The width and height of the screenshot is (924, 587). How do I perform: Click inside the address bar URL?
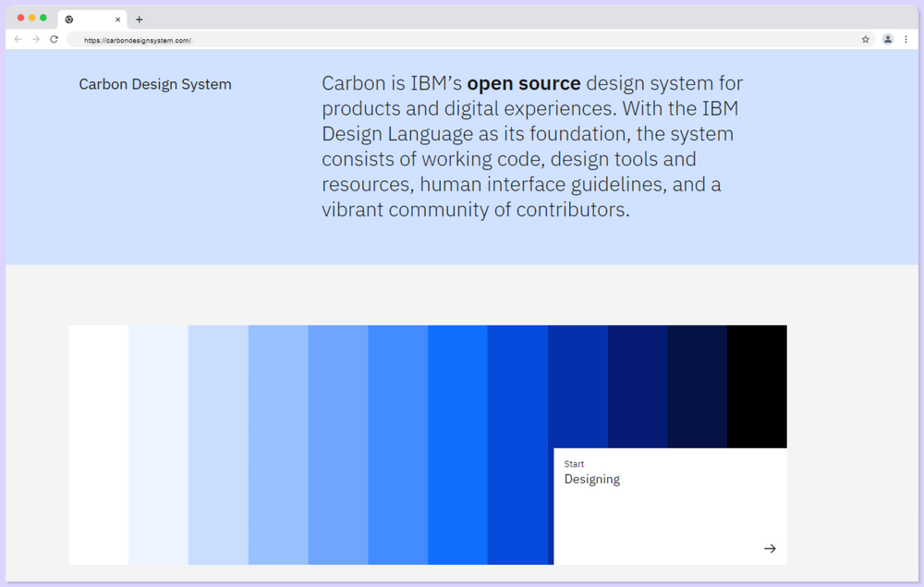pyautogui.click(x=139, y=40)
